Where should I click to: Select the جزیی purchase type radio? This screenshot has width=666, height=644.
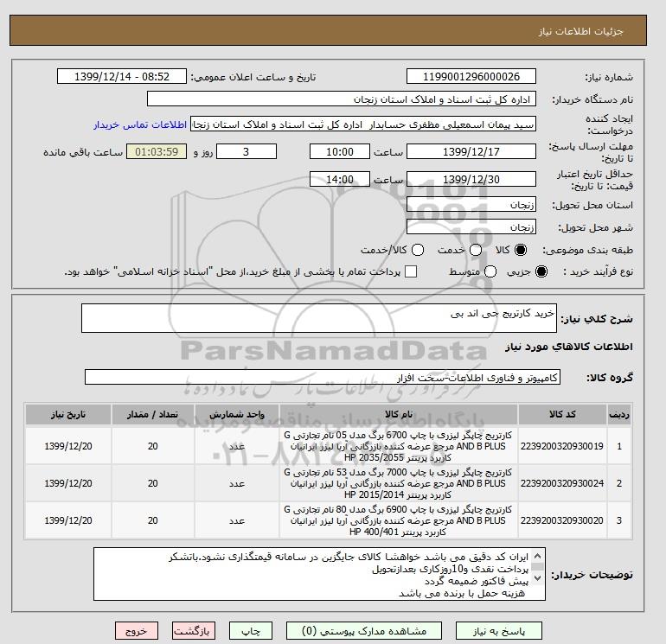[x=541, y=271]
